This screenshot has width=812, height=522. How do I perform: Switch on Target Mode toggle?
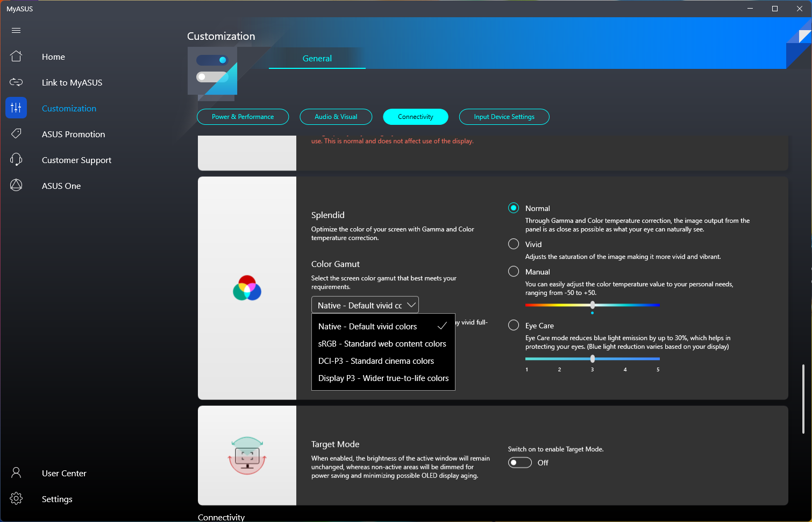click(520, 463)
